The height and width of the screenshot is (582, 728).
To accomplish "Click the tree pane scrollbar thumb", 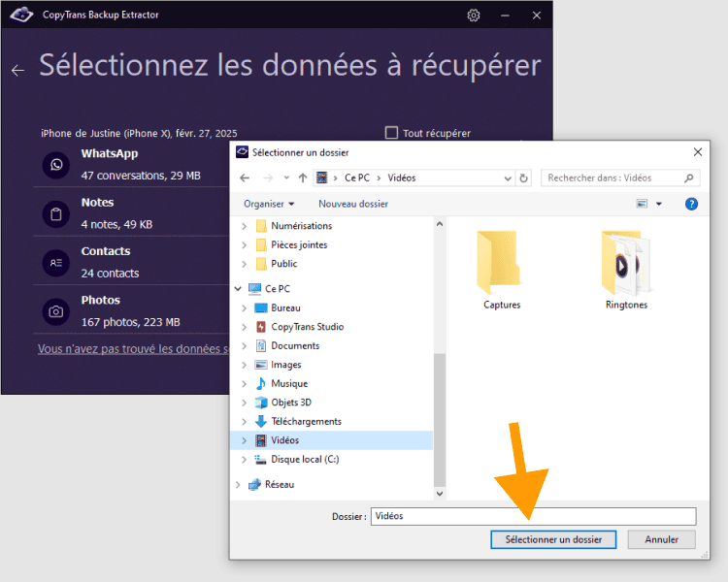I will 440,420.
